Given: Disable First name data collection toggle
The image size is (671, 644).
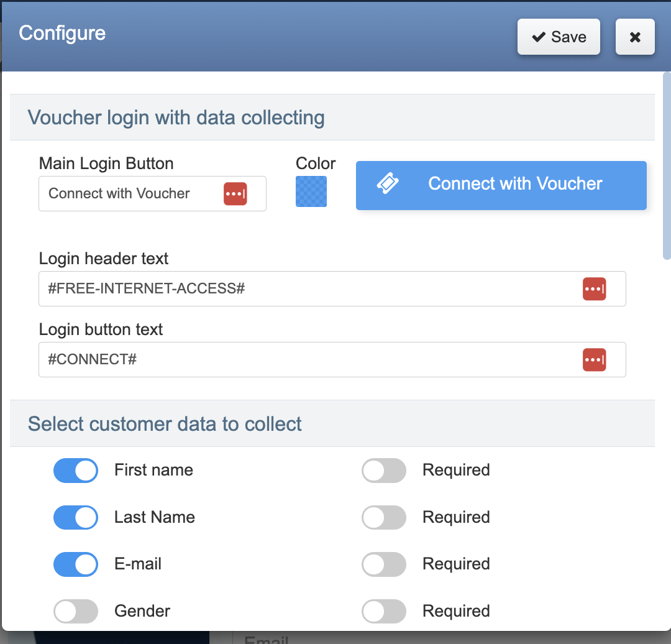Looking at the screenshot, I should 76,471.
